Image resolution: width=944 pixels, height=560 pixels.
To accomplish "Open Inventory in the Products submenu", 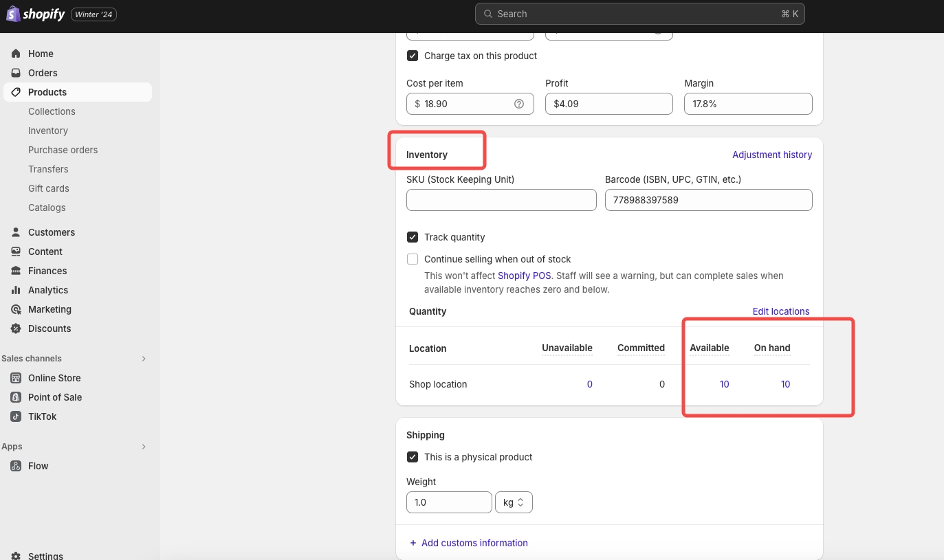I will (x=48, y=131).
